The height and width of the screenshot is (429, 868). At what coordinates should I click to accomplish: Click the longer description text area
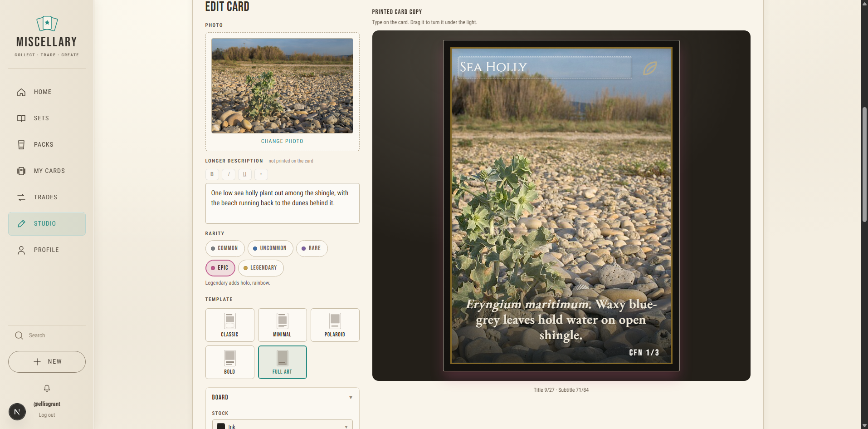[x=282, y=203]
